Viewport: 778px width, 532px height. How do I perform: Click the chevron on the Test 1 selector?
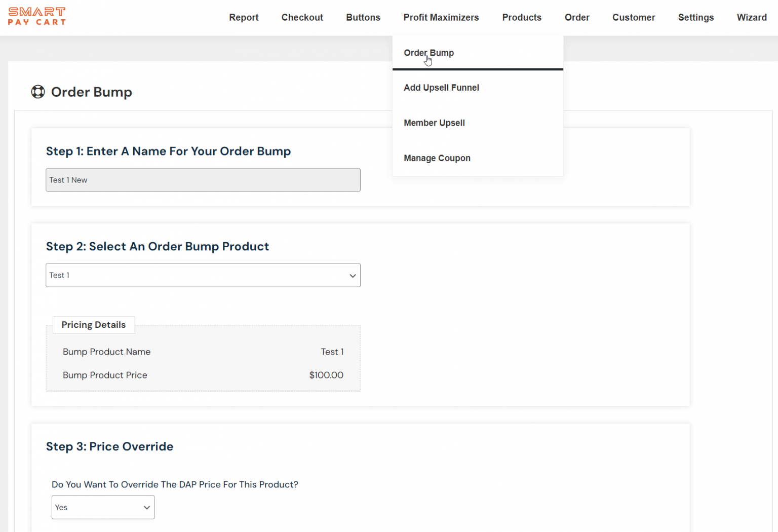click(353, 276)
